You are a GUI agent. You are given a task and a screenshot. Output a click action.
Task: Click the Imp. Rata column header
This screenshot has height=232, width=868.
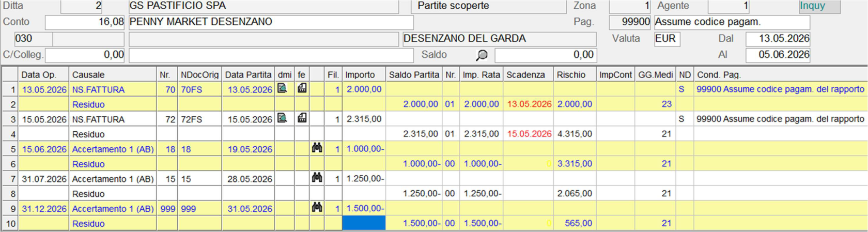[x=481, y=74]
